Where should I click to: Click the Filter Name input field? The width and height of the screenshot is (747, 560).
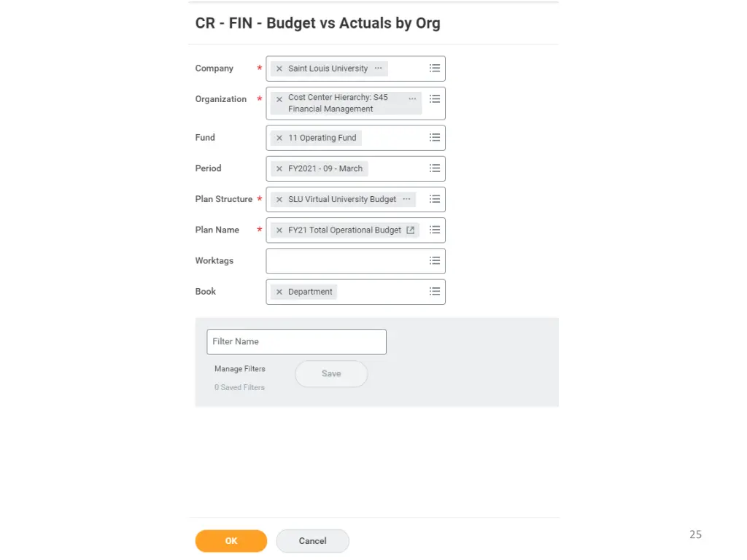296,341
